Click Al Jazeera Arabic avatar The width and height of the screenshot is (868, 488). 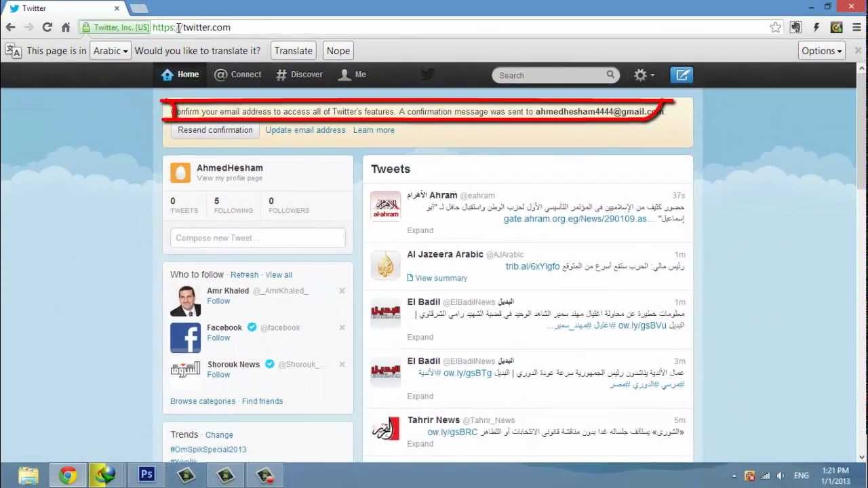pos(385,265)
